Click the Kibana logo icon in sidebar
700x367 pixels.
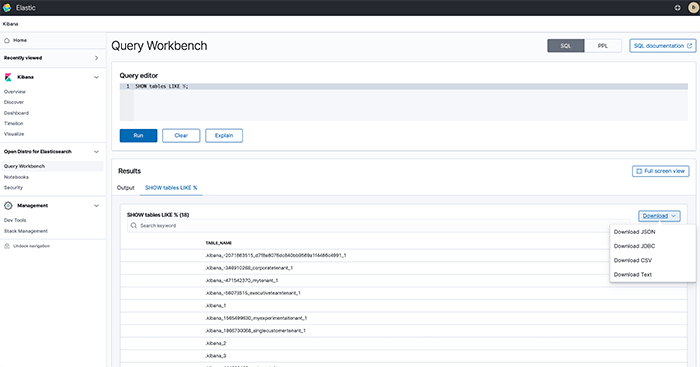pyautogui.click(x=8, y=77)
